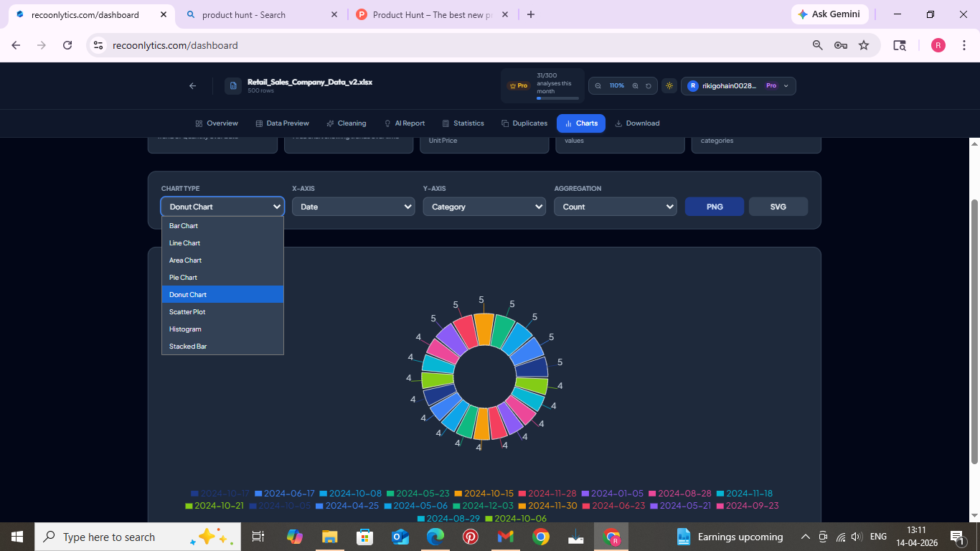The width and height of the screenshot is (980, 551).
Task: Open the Duplicates tab
Action: [x=524, y=123]
